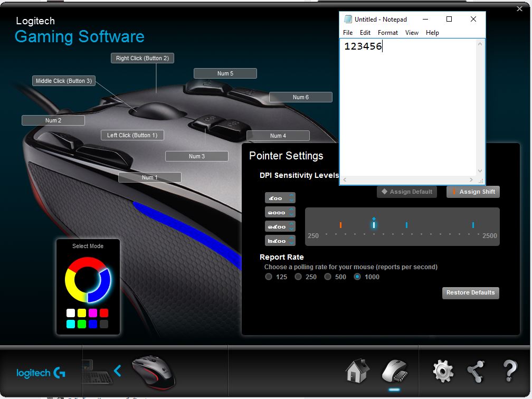Open Customize on-board profile mouse icon
The image size is (532, 399).
pos(394,371)
